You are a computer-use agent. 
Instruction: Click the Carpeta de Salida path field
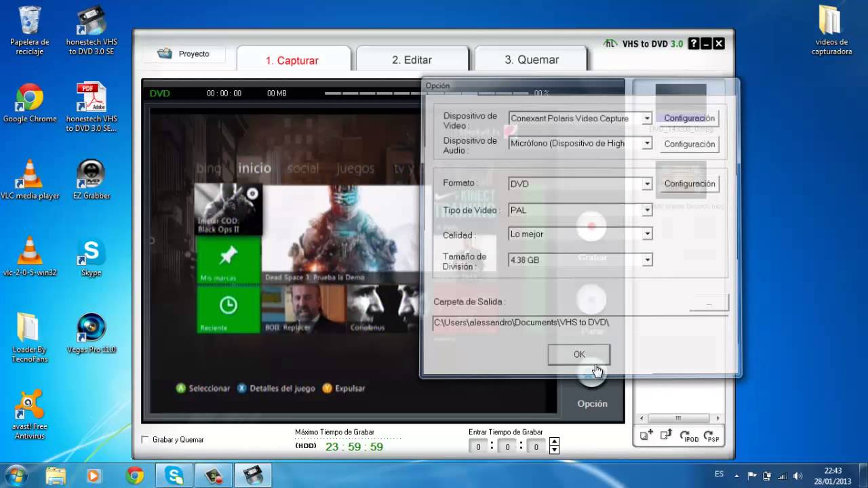click(x=580, y=323)
